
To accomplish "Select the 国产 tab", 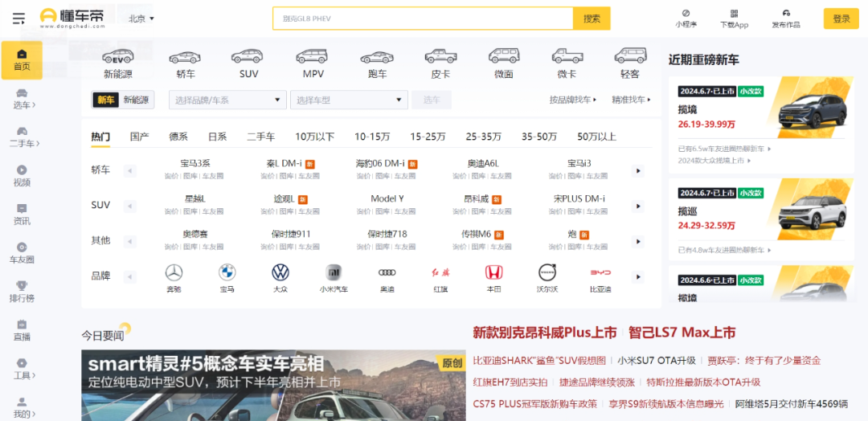I will click(x=140, y=137).
